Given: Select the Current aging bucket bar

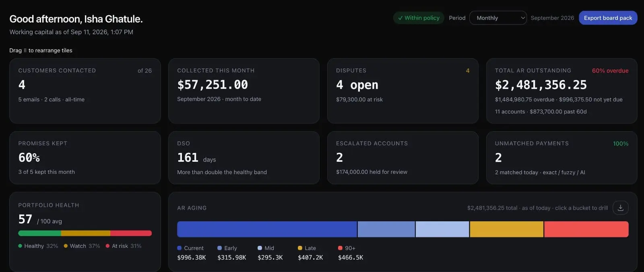Looking at the screenshot, I should pos(267,229).
